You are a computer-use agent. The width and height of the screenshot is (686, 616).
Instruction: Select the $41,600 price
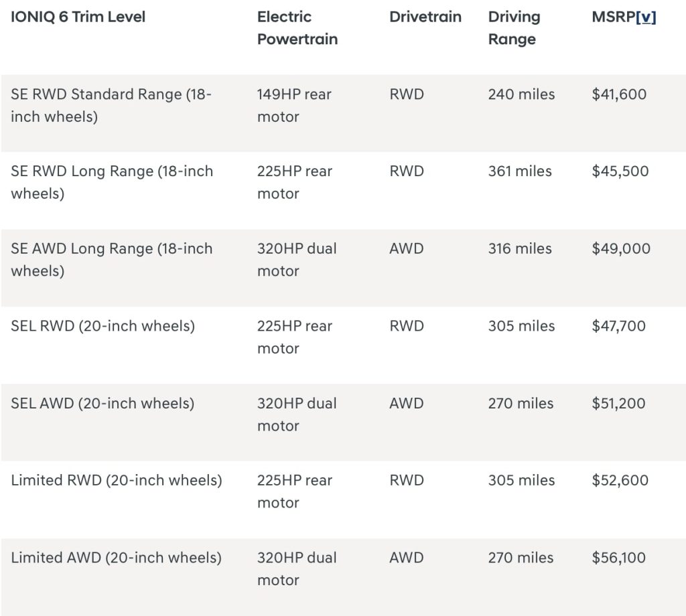[619, 94]
